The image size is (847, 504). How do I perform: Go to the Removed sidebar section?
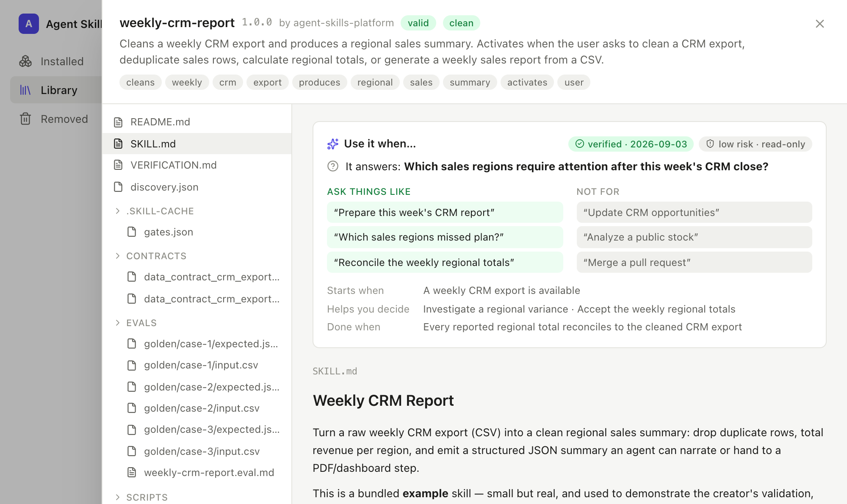(x=56, y=119)
